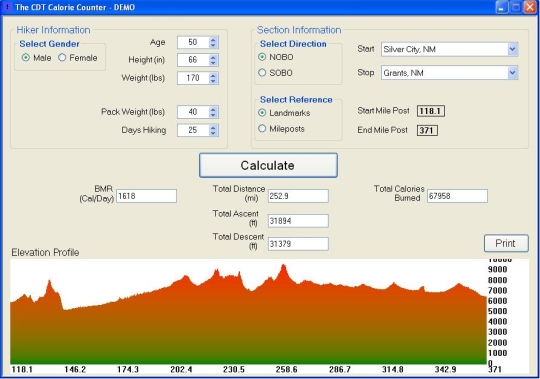
Task: Minimize the CDT Calorie Counter window
Action: click(x=502, y=7)
